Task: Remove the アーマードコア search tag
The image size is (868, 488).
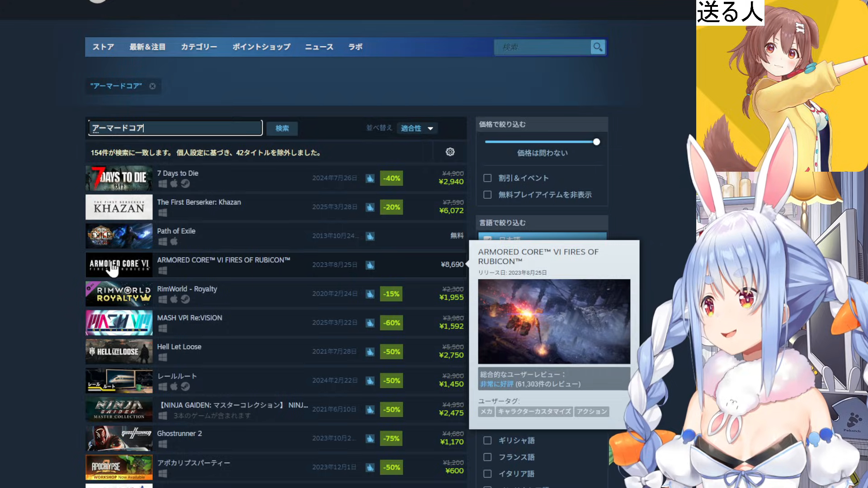Action: point(152,86)
